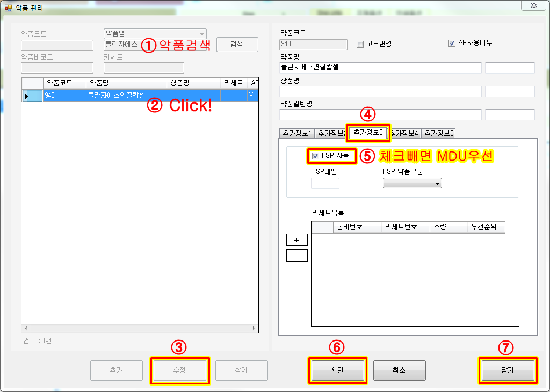Click the 약품명 text field in detail panel
This screenshot has width=550, height=392.
[380, 68]
